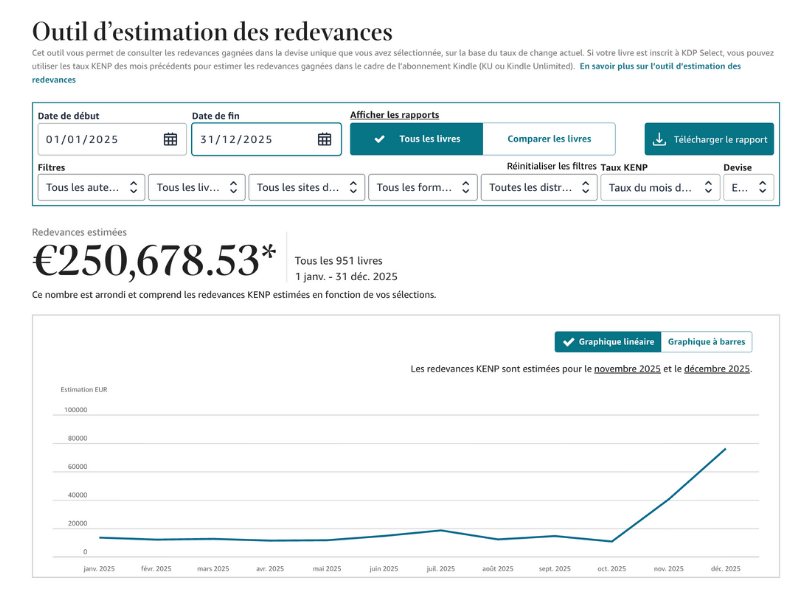This screenshot has height=600, width=800.
Task: Click the Date de début input field
Action: [x=98, y=139]
